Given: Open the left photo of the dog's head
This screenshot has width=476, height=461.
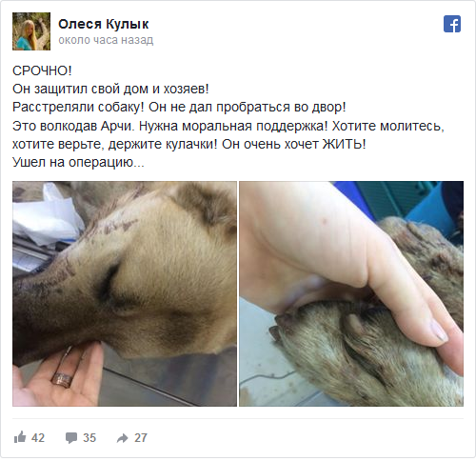Looking at the screenshot, I should tap(125, 293).
